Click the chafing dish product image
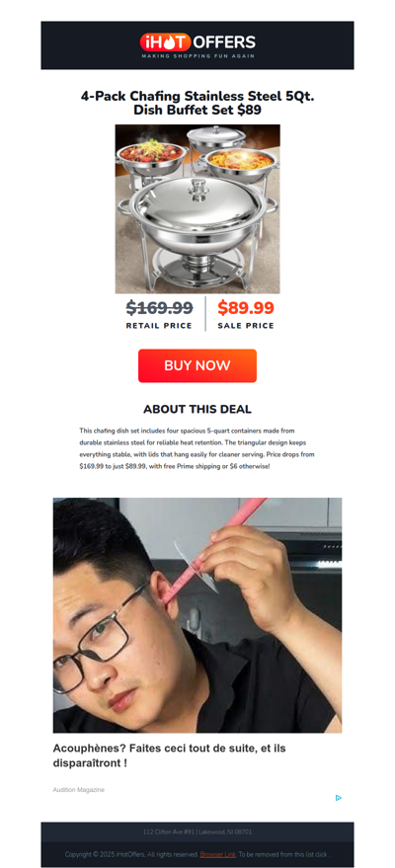395x868 pixels. pyautogui.click(x=197, y=208)
